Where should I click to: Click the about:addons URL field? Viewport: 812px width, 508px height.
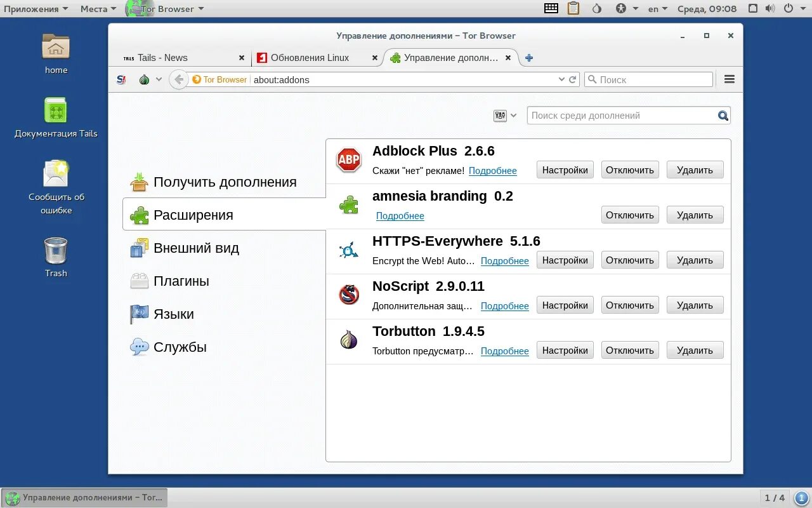coord(403,79)
